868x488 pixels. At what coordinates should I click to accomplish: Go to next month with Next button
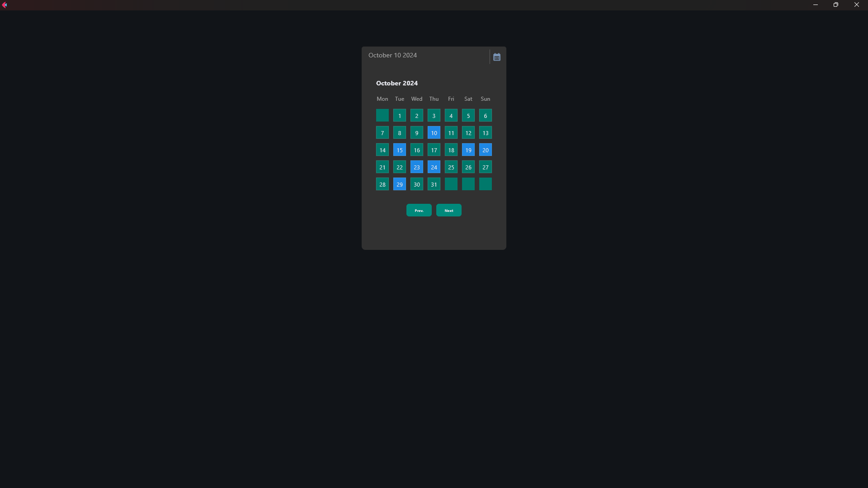(448, 211)
